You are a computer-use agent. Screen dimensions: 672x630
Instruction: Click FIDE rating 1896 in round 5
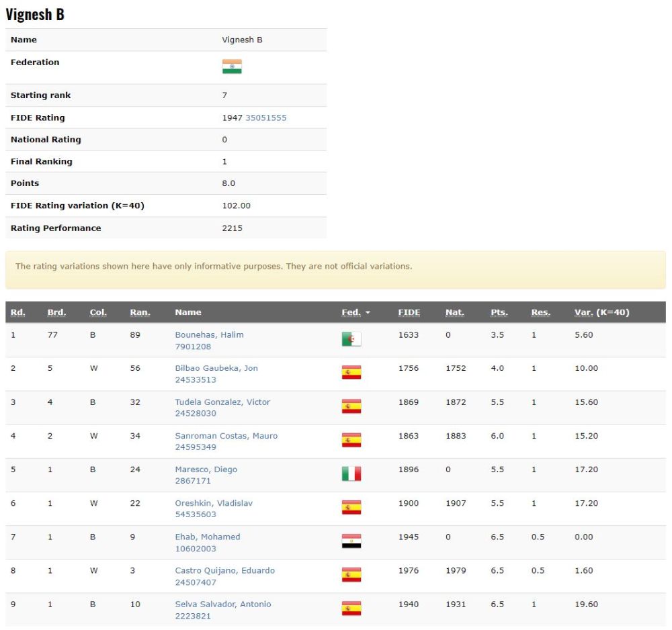tap(409, 469)
